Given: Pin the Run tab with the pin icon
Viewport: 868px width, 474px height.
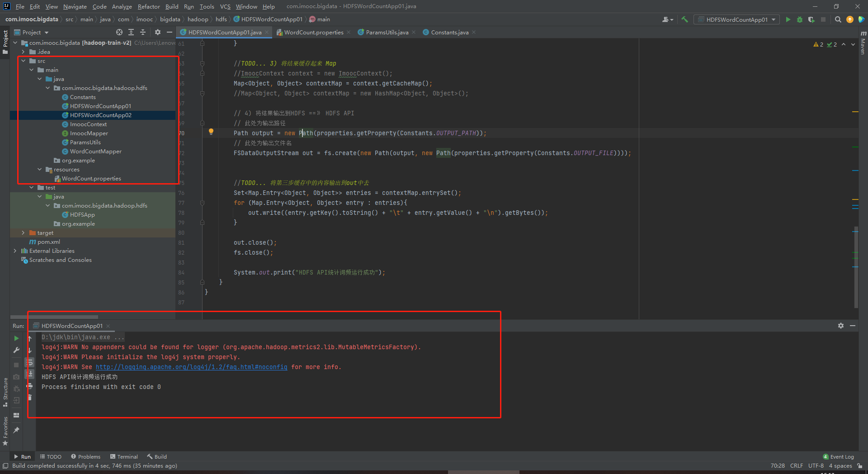Looking at the screenshot, I should pyautogui.click(x=16, y=430).
